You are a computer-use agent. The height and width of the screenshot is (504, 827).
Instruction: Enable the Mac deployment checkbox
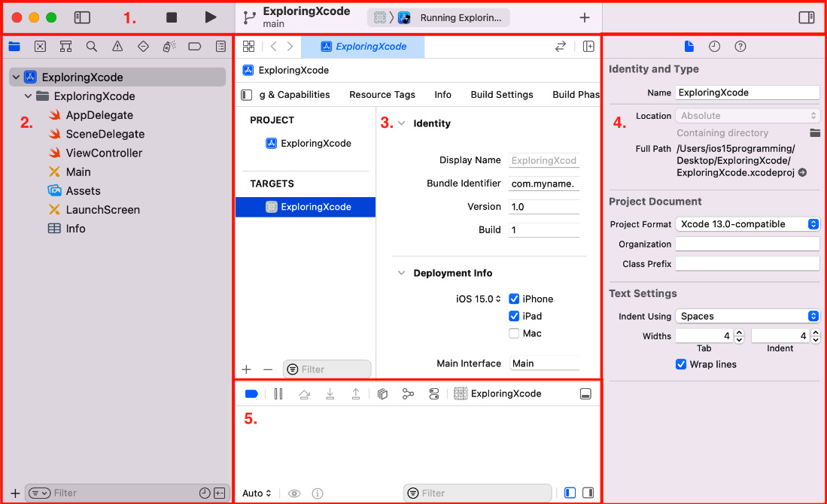514,333
